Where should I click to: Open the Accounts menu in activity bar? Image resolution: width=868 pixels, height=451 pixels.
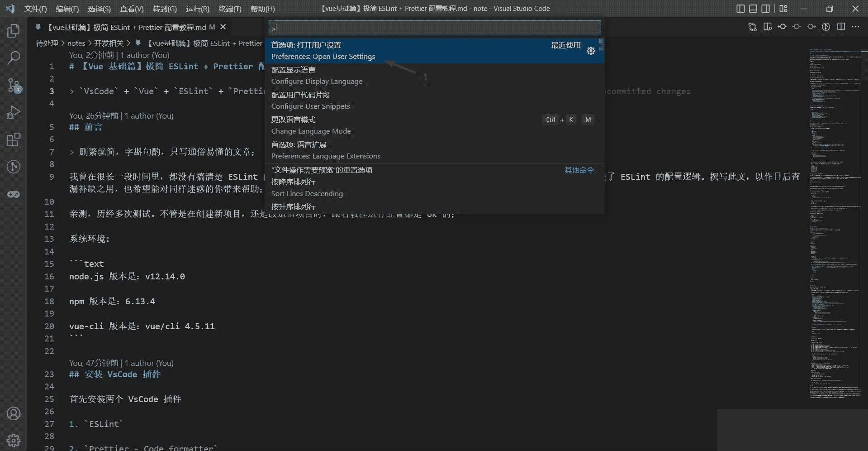click(14, 413)
